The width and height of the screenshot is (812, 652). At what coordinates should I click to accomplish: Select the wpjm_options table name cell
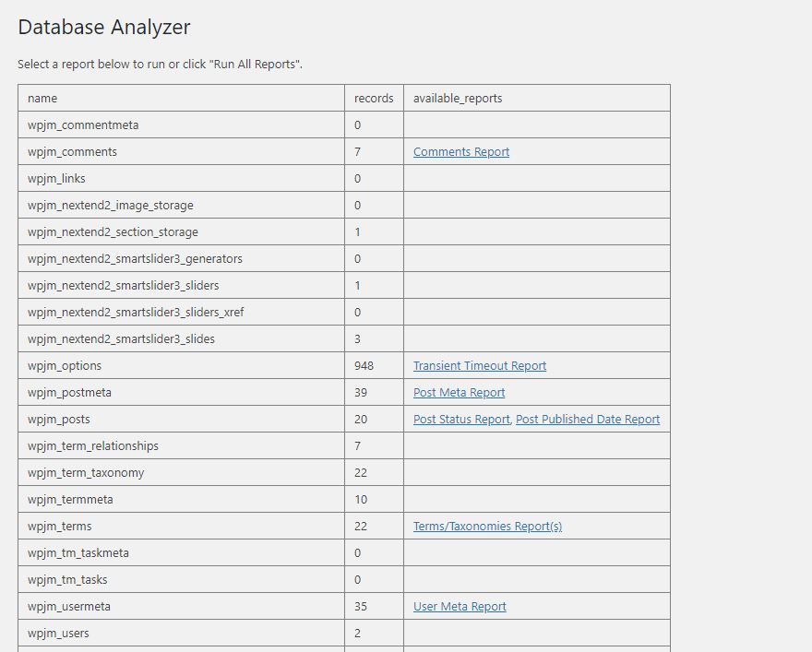tap(181, 365)
